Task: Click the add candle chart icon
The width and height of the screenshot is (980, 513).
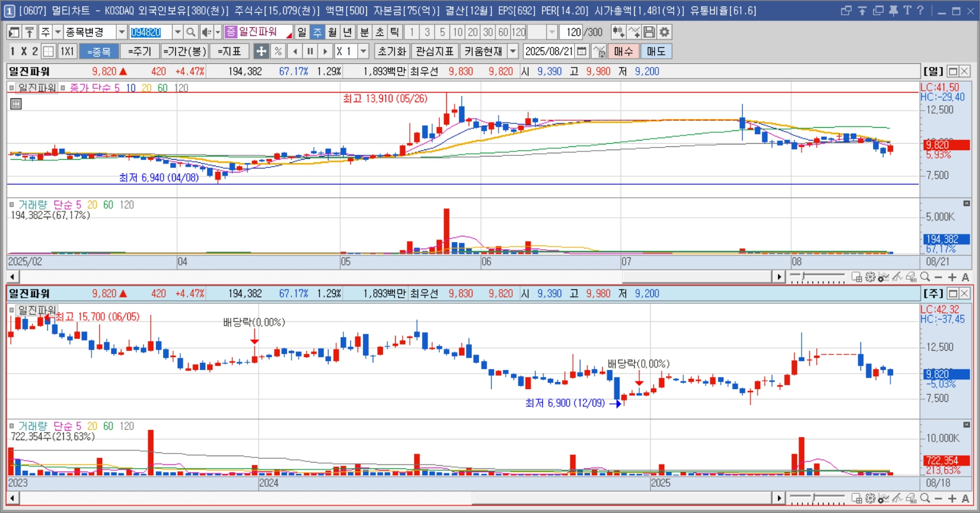Action: (618, 32)
